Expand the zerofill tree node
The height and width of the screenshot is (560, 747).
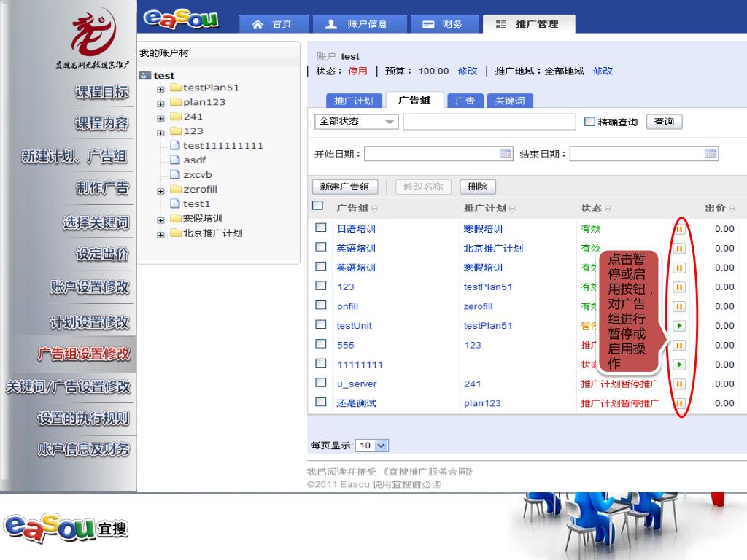click(160, 191)
